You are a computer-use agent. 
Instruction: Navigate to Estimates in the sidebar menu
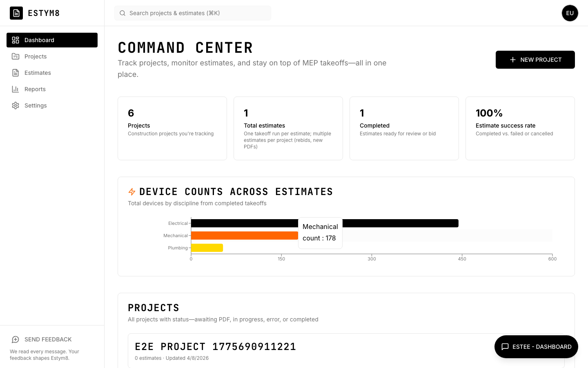[x=38, y=73]
